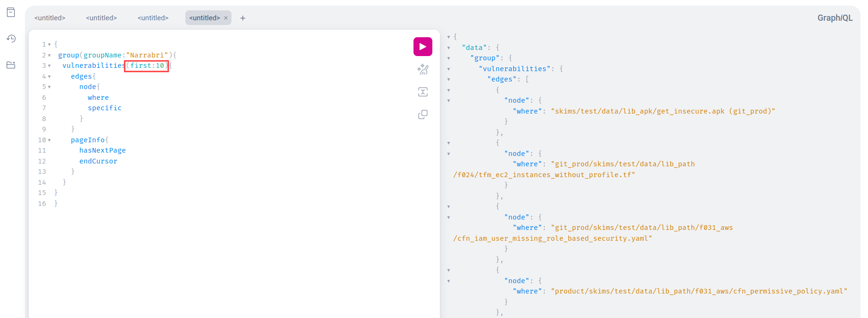
Task: Collapse query line 1 fold arrow
Action: click(x=49, y=45)
